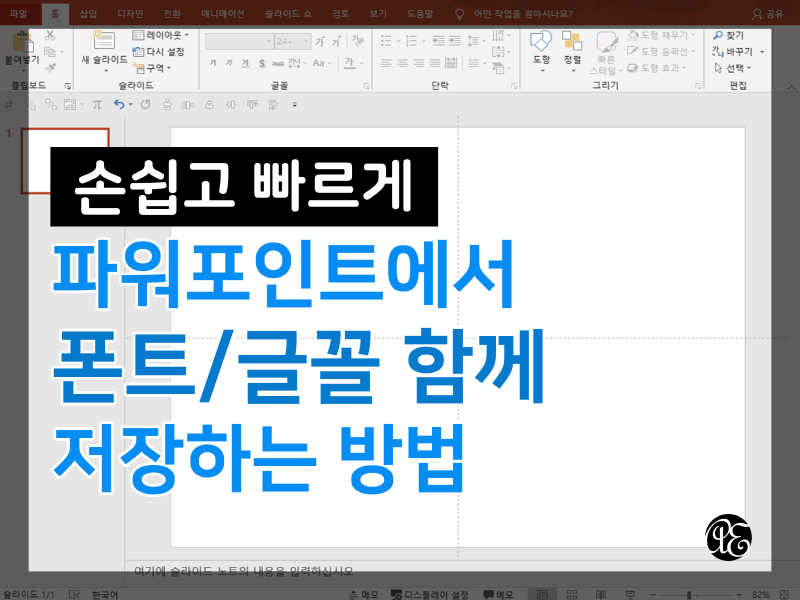Image resolution: width=800 pixels, height=600 pixels.
Task: Open the Customize Quick Access Toolbar dropdown
Action: tap(294, 105)
